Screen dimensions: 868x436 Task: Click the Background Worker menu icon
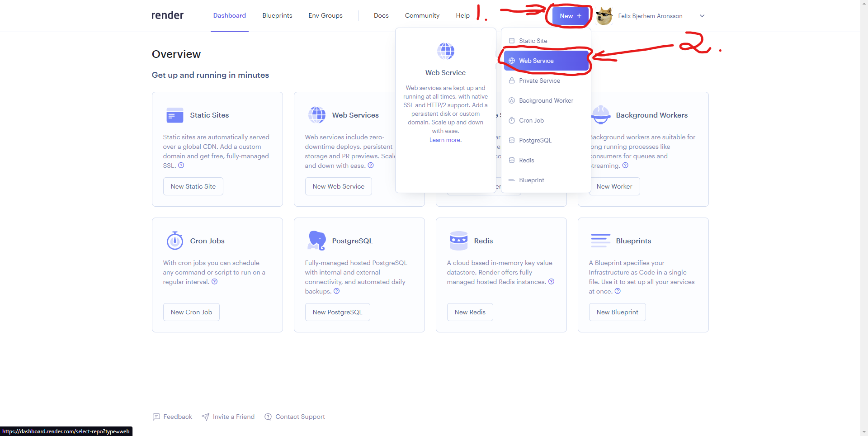pyautogui.click(x=512, y=100)
